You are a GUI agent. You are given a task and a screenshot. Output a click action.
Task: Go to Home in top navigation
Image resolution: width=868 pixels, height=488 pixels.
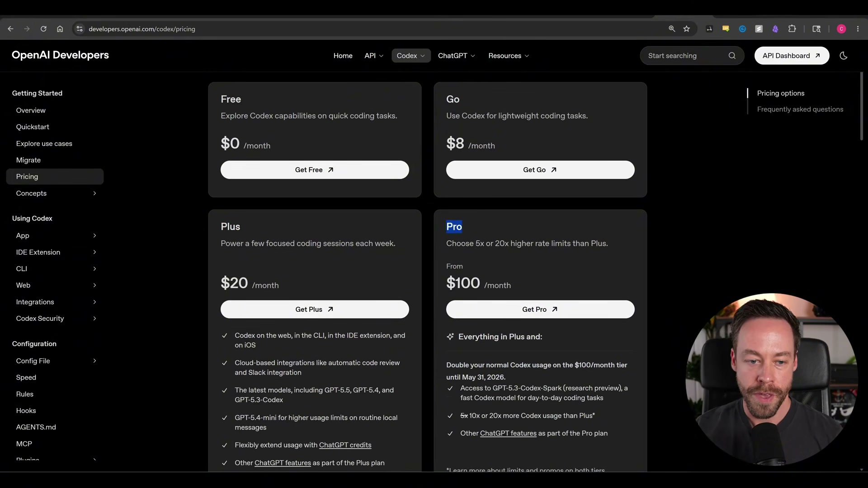tap(343, 56)
